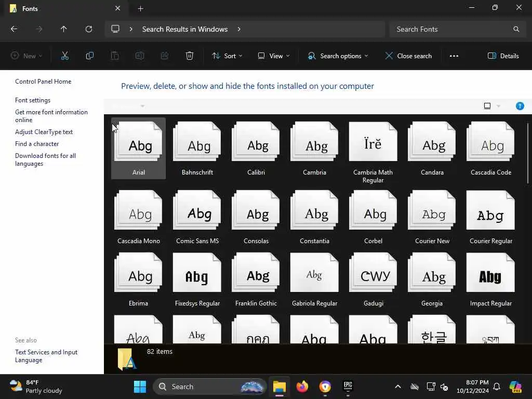Click the Copy icon in toolbar
This screenshot has height=399, width=532.
pyautogui.click(x=89, y=56)
